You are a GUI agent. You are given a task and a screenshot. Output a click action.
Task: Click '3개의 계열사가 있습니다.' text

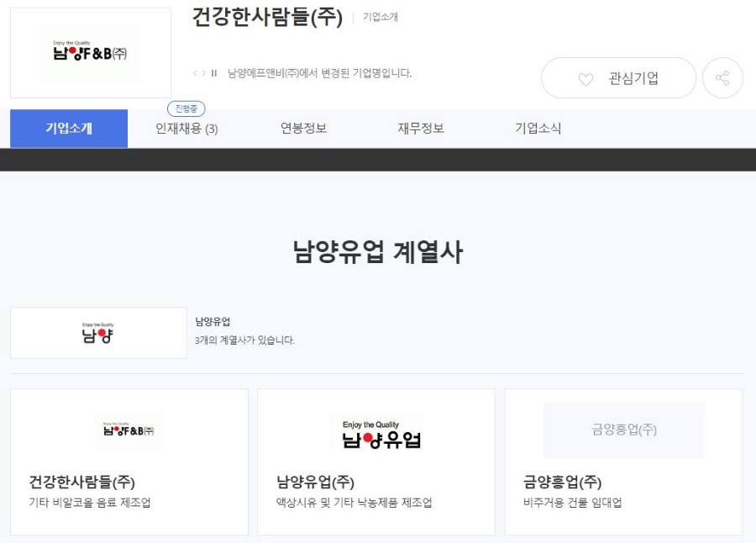(x=244, y=340)
